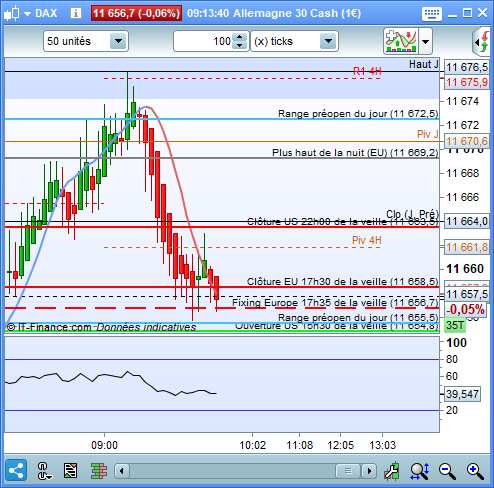The image size is (494, 488).
Task: Open the chart settings wrench icon
Action: (x=392, y=471)
